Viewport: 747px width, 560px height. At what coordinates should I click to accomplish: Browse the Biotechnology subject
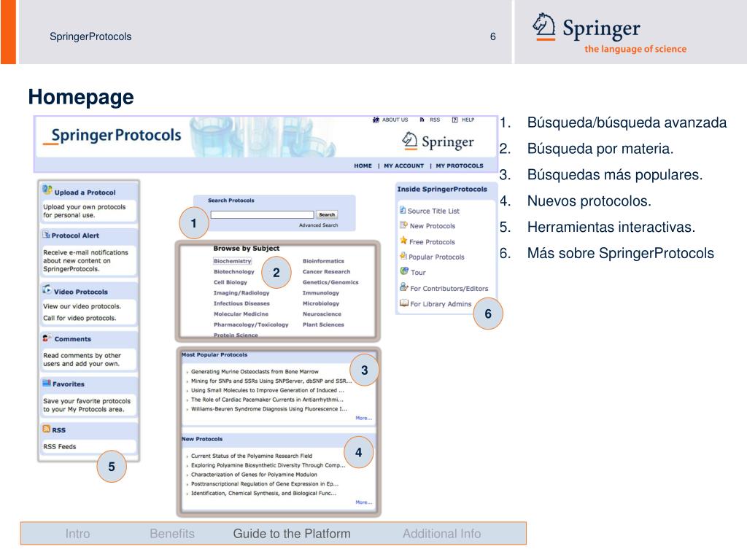pyautogui.click(x=234, y=271)
